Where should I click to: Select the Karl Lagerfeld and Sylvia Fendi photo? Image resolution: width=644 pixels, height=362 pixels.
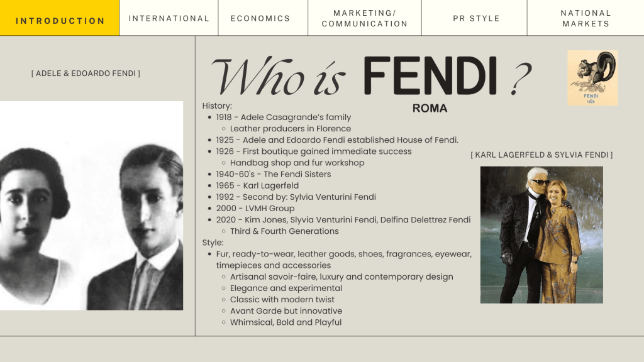tap(541, 234)
